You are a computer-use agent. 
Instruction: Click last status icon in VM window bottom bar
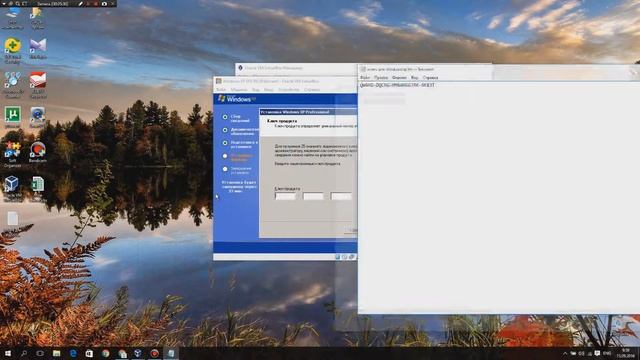(x=352, y=257)
